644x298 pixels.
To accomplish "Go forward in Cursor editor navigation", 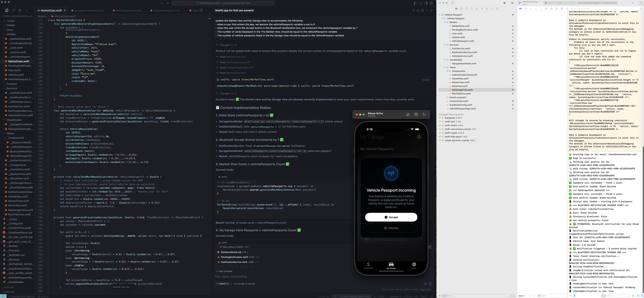I will point(167,3).
